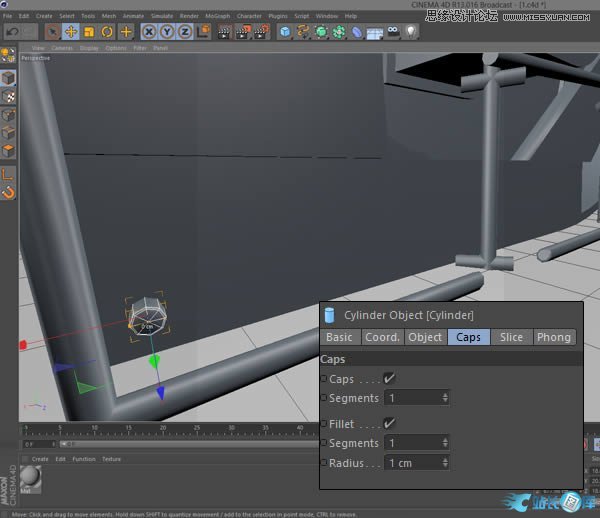This screenshot has height=518, width=600.
Task: Enable the magnet Snap tool in sidebar
Action: [x=9, y=191]
